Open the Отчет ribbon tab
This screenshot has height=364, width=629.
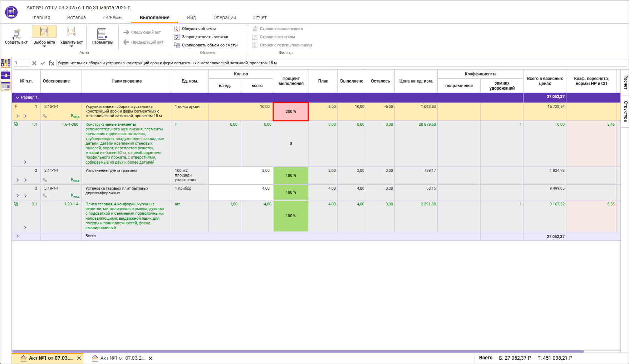pos(260,18)
